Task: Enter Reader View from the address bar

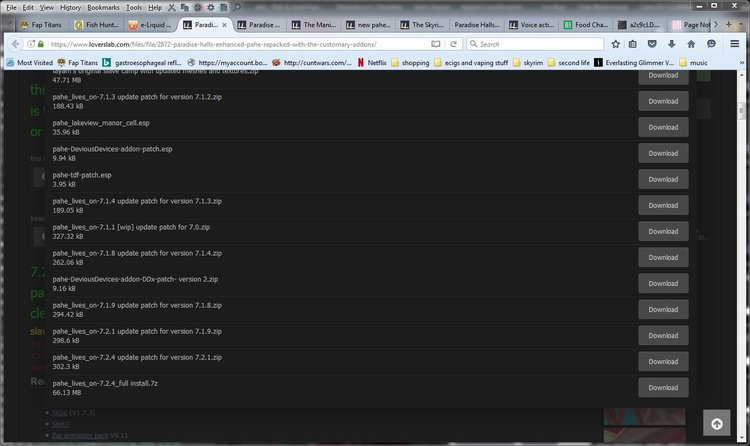Action: click(436, 44)
